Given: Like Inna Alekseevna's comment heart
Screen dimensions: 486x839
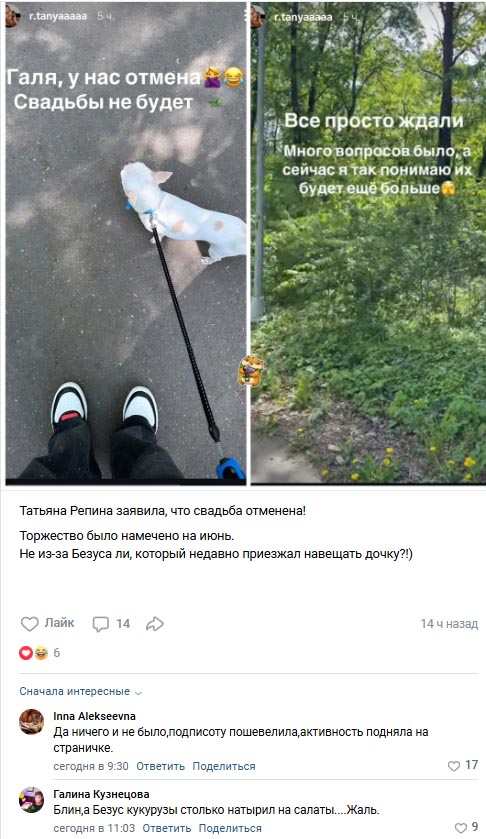Looking at the screenshot, I should [x=454, y=766].
